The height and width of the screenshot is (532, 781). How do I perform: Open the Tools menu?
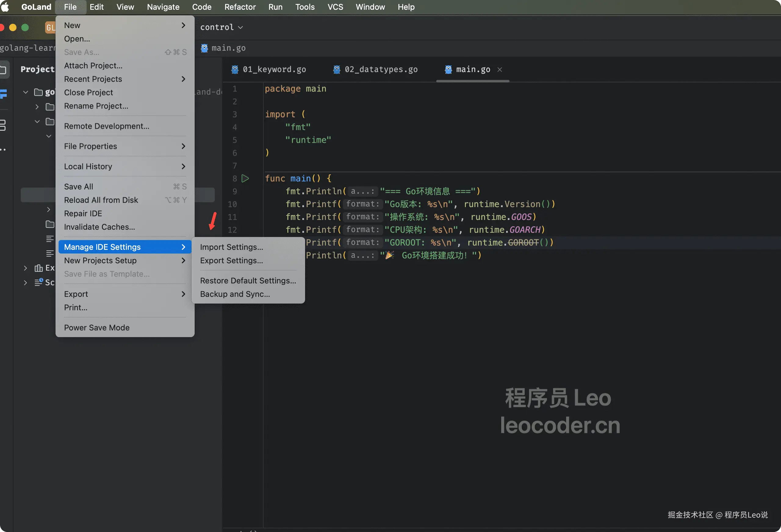[x=305, y=7]
